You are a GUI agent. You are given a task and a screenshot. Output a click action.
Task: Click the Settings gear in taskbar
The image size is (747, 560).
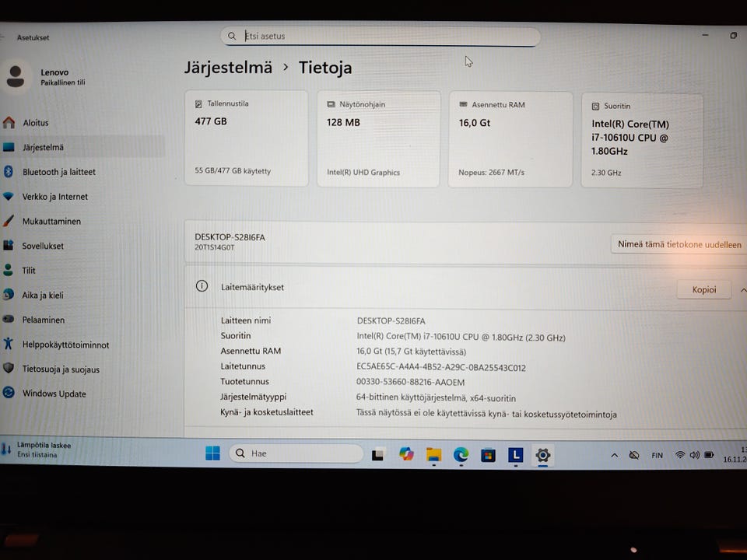(x=542, y=455)
